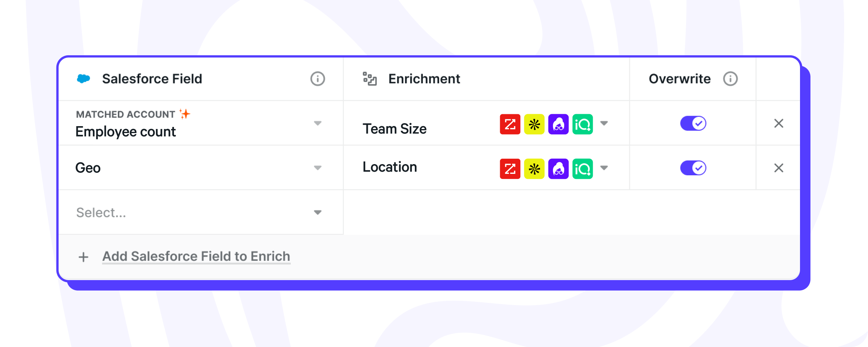The width and height of the screenshot is (868, 347).
Task: Open the Overwrite info tooltip
Action: 730,78
